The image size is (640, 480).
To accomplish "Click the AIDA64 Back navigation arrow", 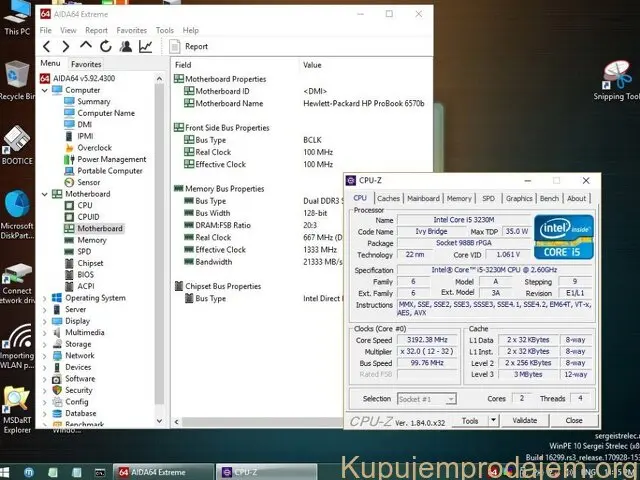I will (x=46, y=46).
